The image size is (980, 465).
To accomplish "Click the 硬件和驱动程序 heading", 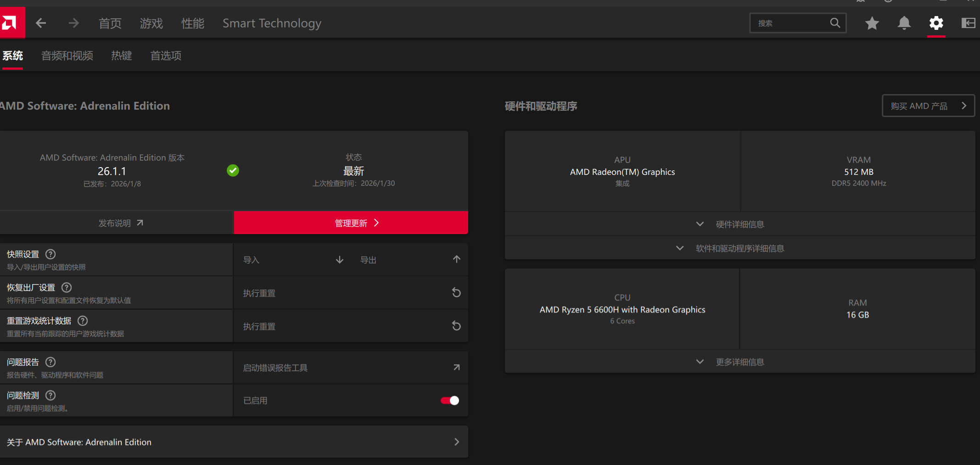I will (x=541, y=106).
